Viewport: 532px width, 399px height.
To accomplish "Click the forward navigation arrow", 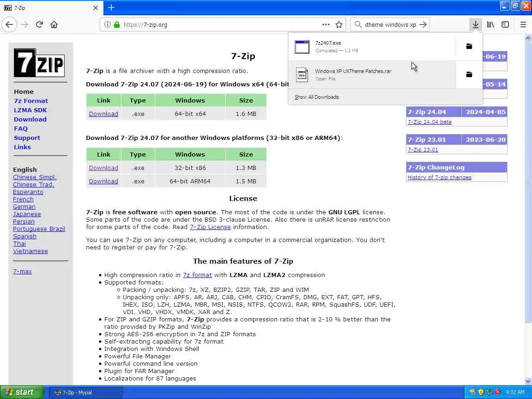I will pos(24,24).
